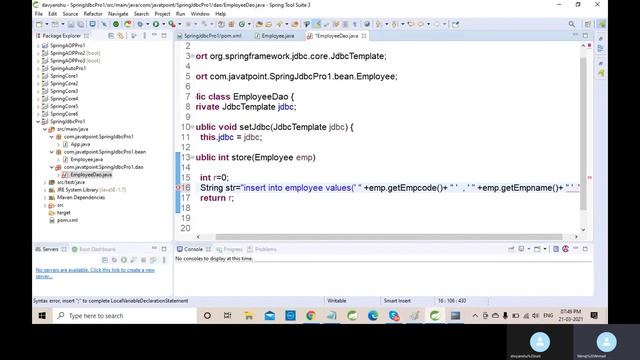Click the Search magnifier in toolbar
This screenshot has height=360, width=640.
coord(572,24)
